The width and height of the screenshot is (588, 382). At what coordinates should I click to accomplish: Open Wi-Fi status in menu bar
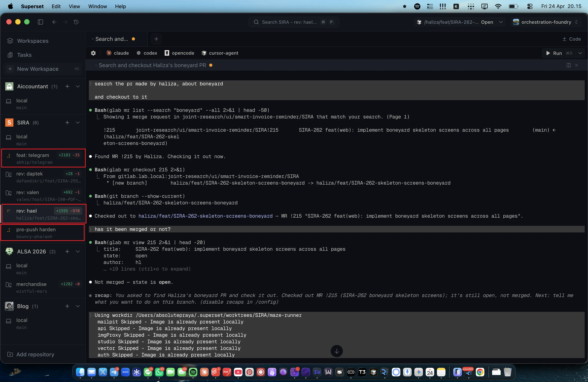click(x=498, y=6)
